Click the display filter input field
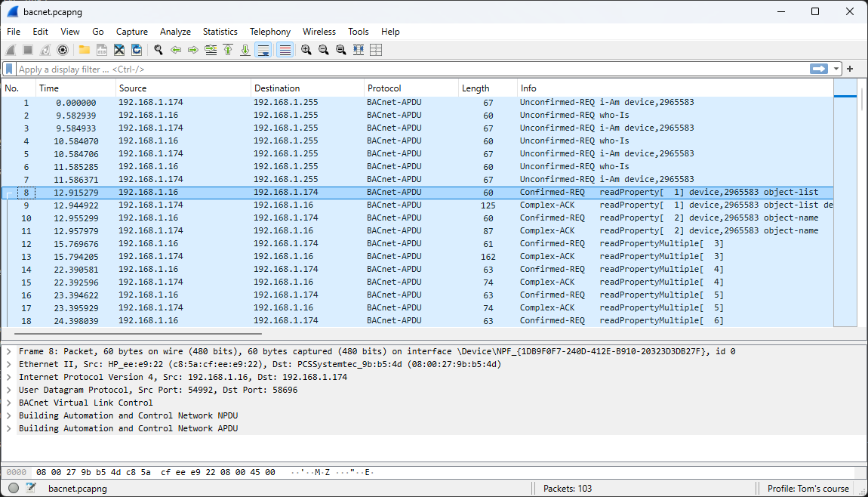868x497 pixels. [x=408, y=69]
